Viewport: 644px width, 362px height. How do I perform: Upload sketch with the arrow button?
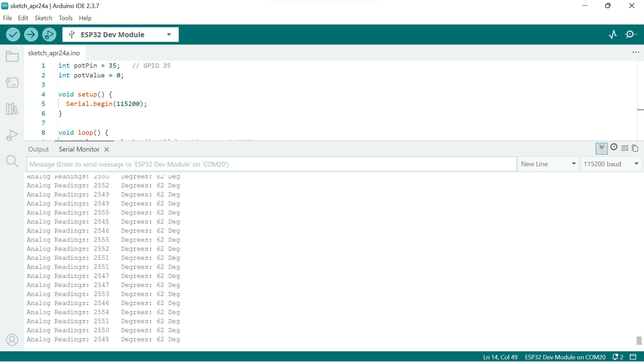click(31, 35)
